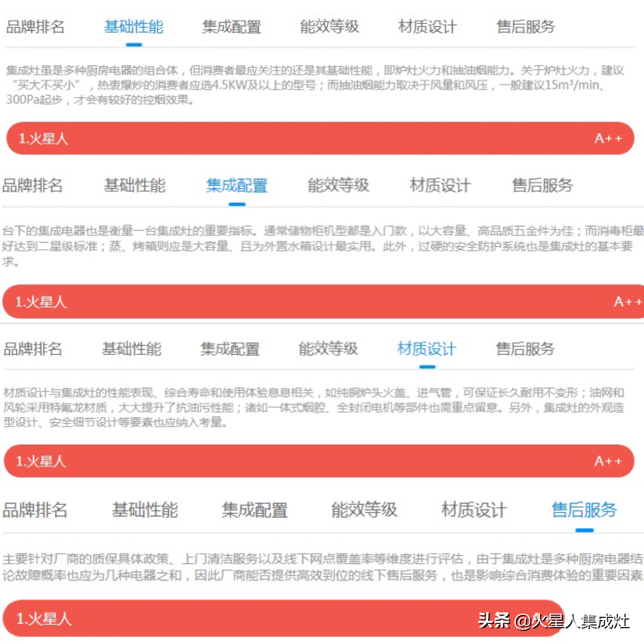Select 售后服务 tab in first tab row
The width and height of the screenshot is (644, 644).
(526, 27)
